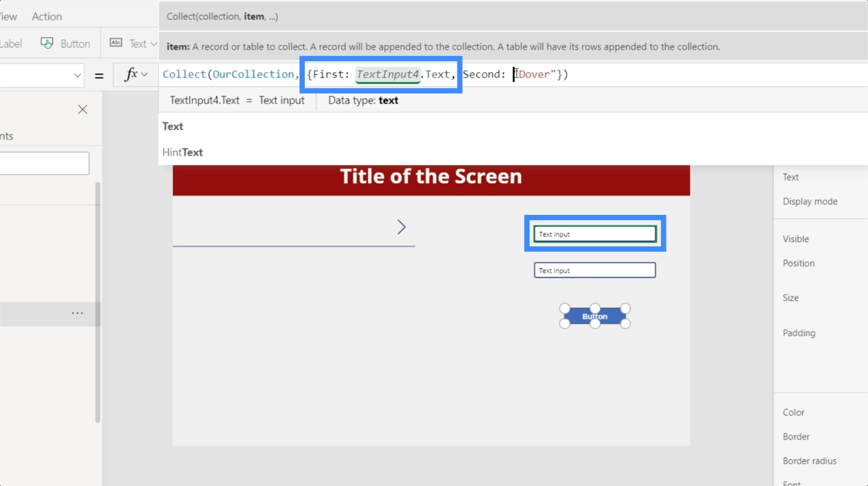
Task: Click the Border property
Action: [796, 437]
